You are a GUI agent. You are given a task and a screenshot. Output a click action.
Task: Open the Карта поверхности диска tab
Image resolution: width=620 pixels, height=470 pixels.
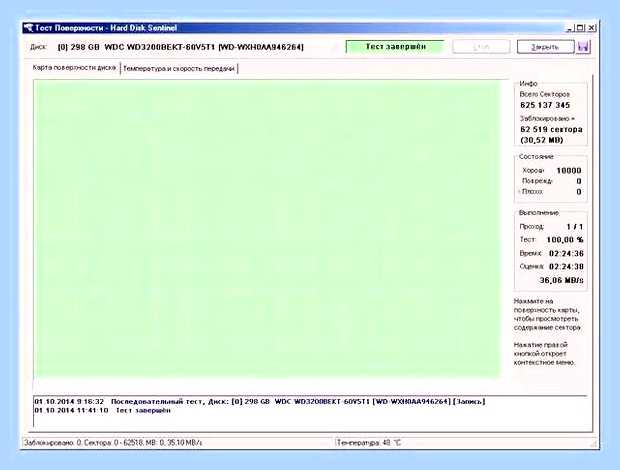tap(74, 68)
